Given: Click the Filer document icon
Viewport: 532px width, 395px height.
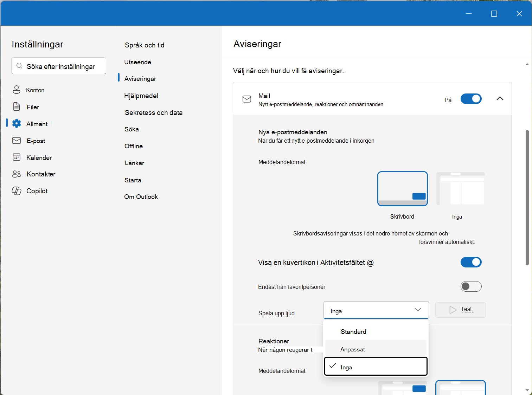Looking at the screenshot, I should tap(17, 106).
